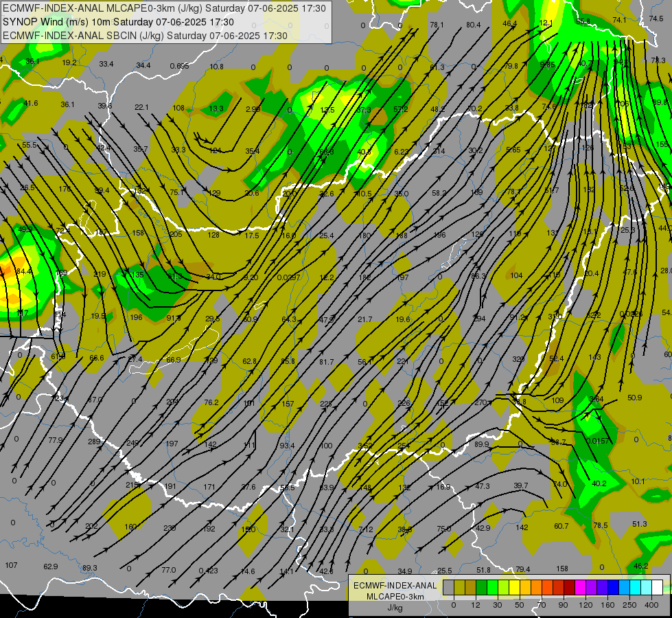The height and width of the screenshot is (618, 672).
Task: Select the 2.99 map value
Action: (x=253, y=109)
